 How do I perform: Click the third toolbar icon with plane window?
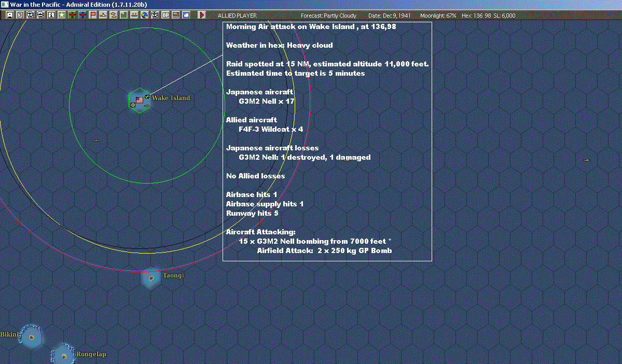pyautogui.click(x=30, y=15)
